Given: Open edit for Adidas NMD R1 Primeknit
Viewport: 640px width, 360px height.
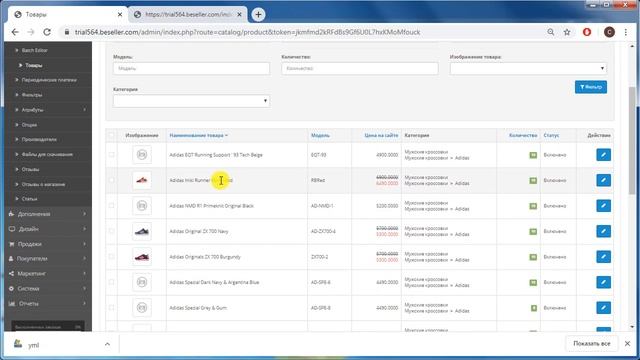Looking at the screenshot, I should pyautogui.click(x=603, y=206).
